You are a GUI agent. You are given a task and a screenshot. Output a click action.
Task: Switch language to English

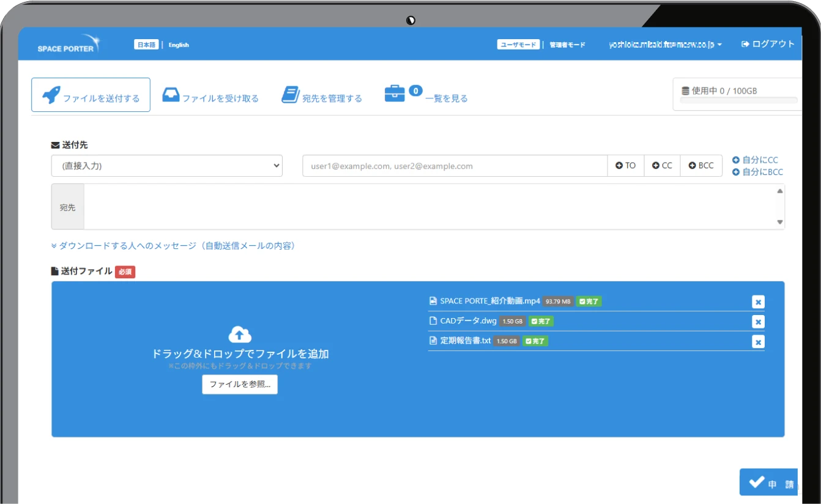179,45
